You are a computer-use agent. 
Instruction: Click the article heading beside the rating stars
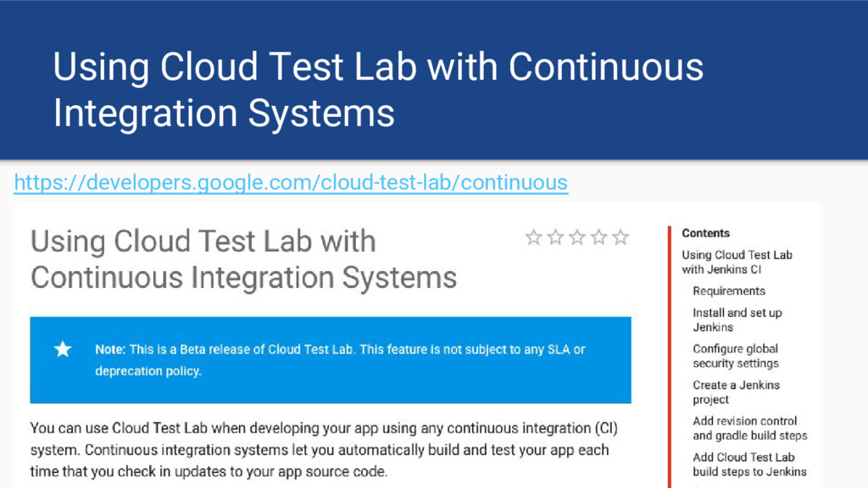point(243,259)
